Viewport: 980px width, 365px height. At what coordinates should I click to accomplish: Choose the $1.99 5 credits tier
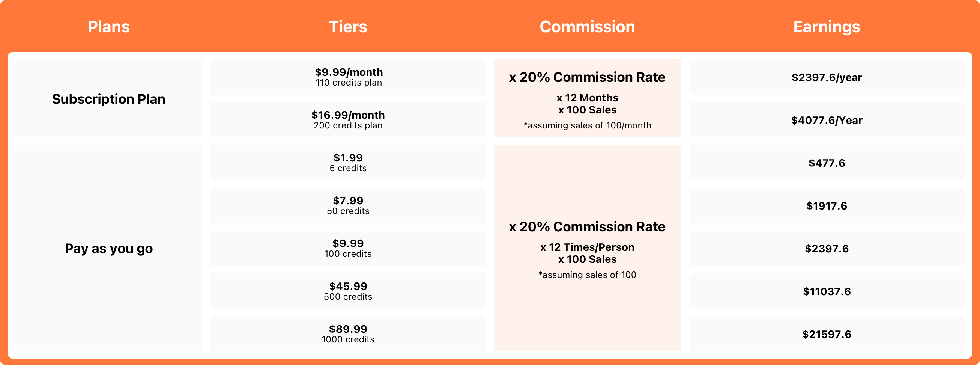[348, 163]
